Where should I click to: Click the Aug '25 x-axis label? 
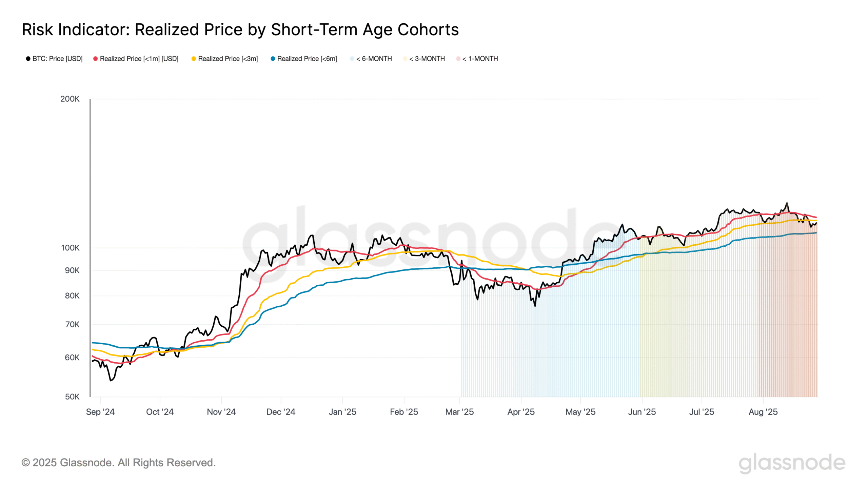pyautogui.click(x=763, y=412)
